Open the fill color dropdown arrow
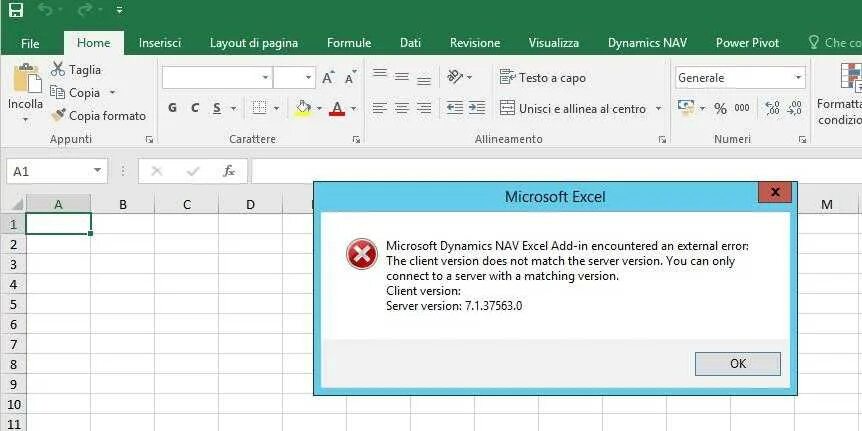The height and width of the screenshot is (431, 862). (x=319, y=108)
